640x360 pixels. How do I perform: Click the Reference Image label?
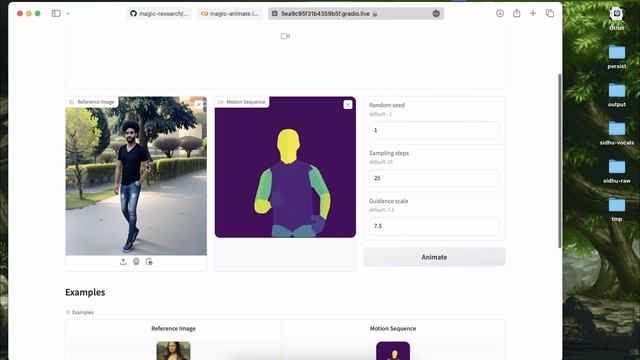pyautogui.click(x=92, y=102)
